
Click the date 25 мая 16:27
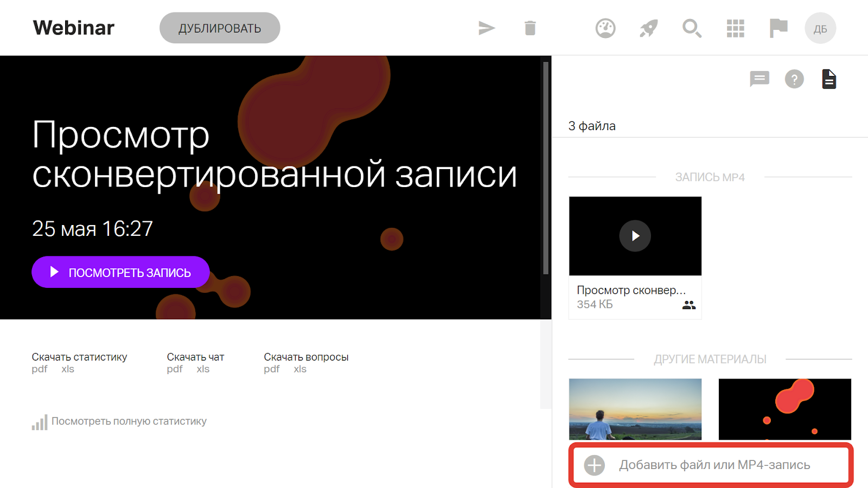click(x=92, y=229)
